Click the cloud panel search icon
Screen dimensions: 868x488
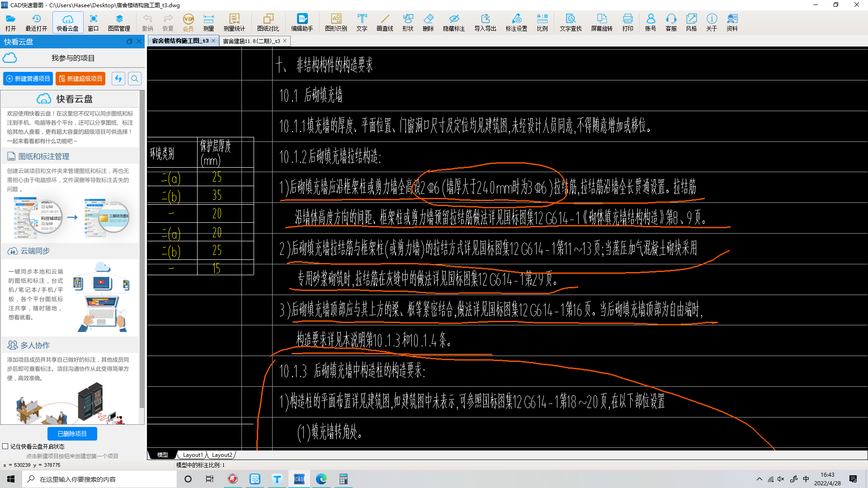(x=135, y=79)
